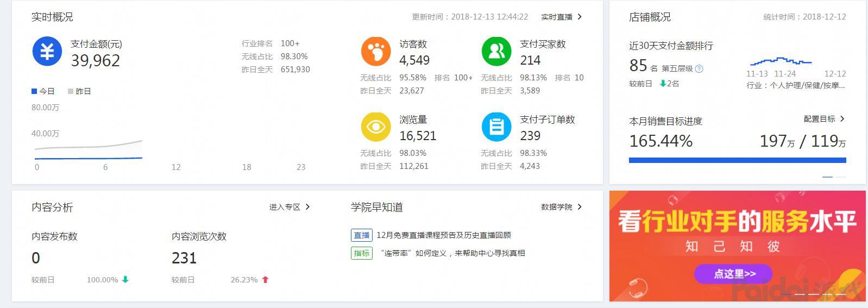The image size is (868, 308).
Task: Click the 内容发布数 heading
Action: pyautogui.click(x=54, y=236)
